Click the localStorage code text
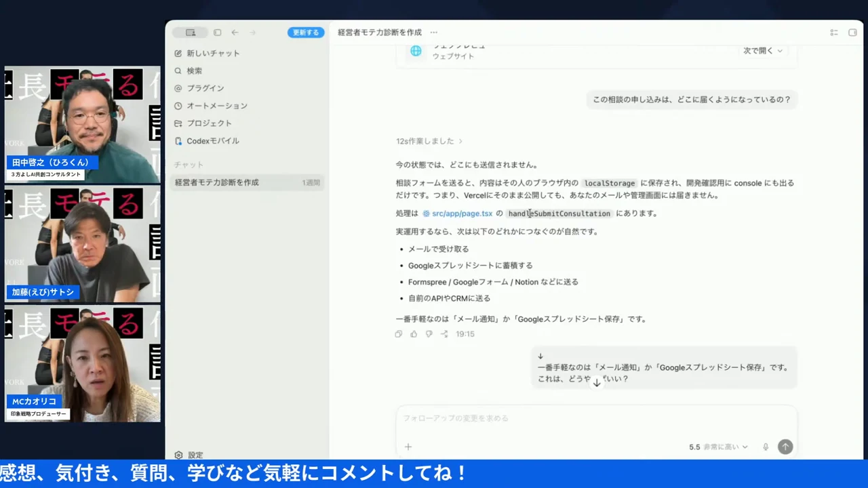 click(x=610, y=183)
